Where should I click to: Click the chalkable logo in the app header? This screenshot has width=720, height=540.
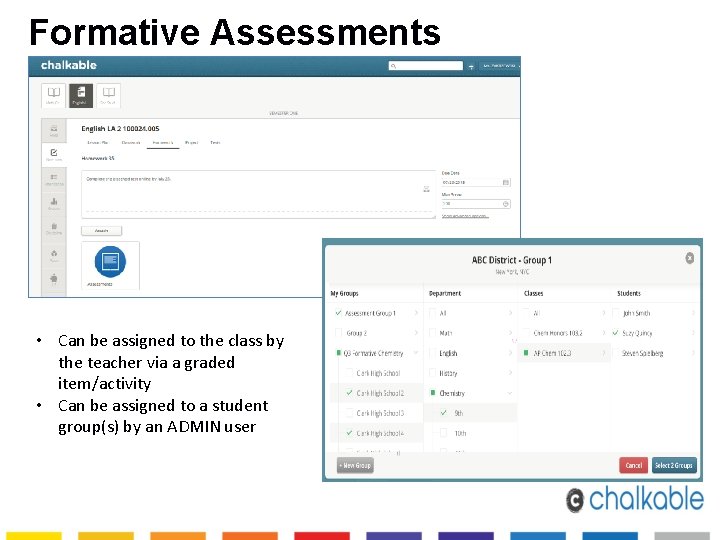[68, 65]
